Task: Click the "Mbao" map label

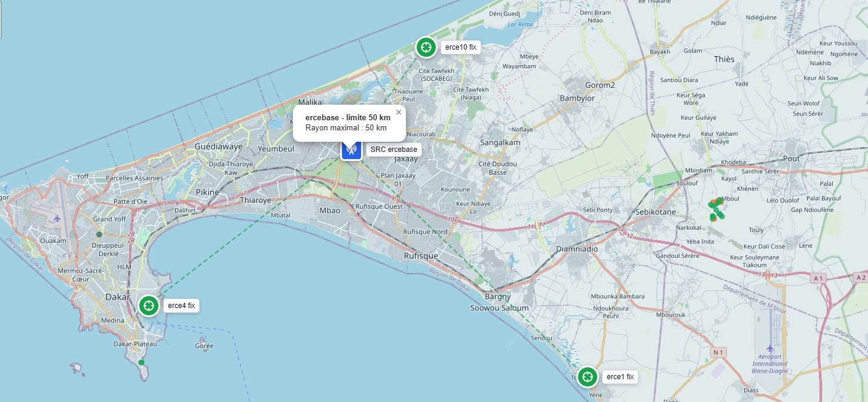Action: pyautogui.click(x=330, y=211)
